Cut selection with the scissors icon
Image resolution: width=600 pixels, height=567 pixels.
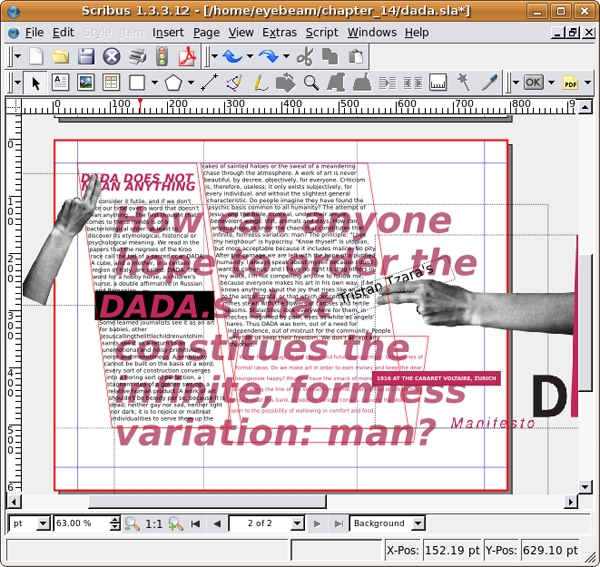(305, 57)
